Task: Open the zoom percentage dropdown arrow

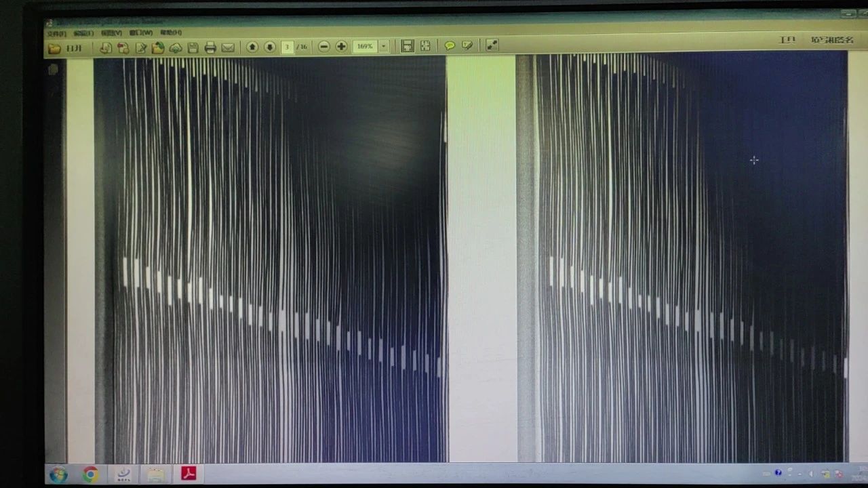Action: pyautogui.click(x=384, y=46)
